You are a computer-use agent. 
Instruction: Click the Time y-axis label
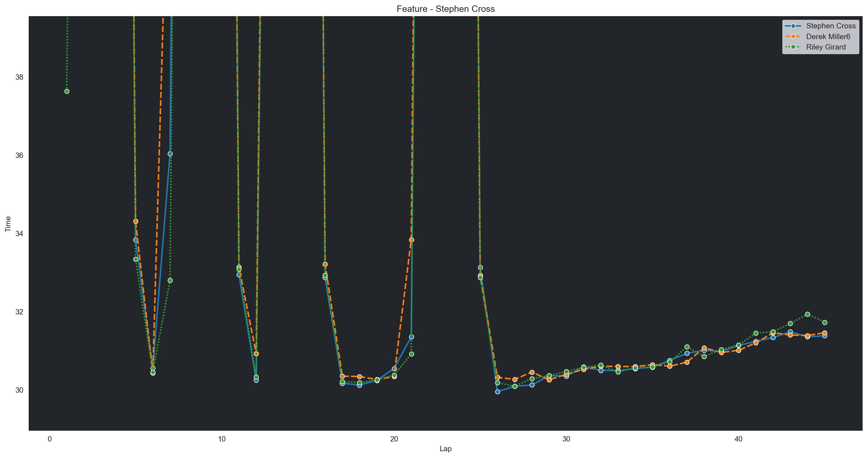(x=8, y=224)
